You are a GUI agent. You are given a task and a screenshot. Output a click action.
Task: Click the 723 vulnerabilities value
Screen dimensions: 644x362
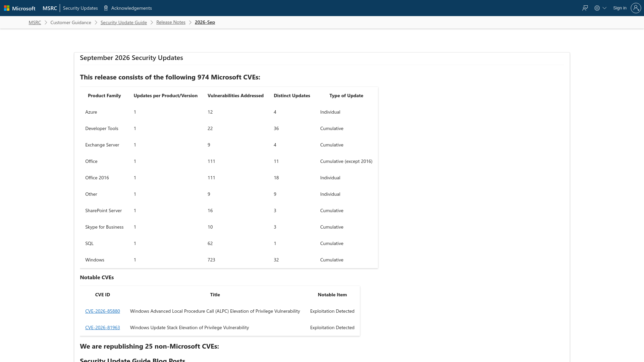[211, 260]
